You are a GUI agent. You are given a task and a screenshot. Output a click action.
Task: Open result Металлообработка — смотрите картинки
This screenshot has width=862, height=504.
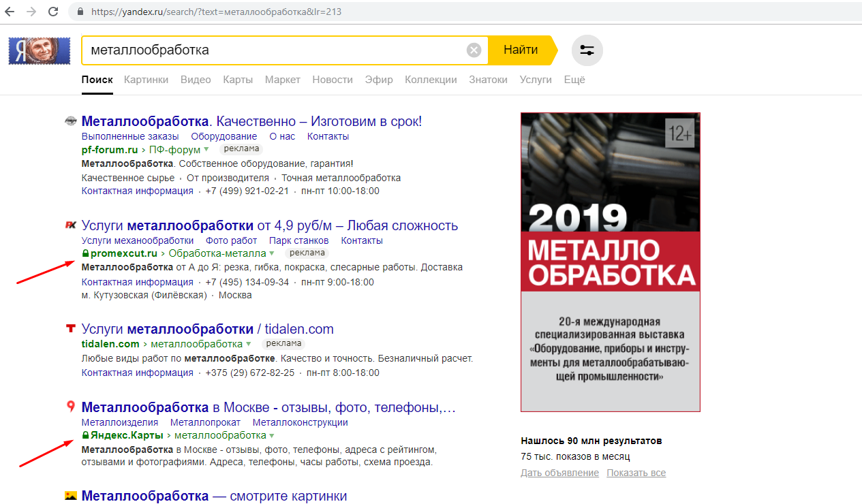click(x=214, y=496)
